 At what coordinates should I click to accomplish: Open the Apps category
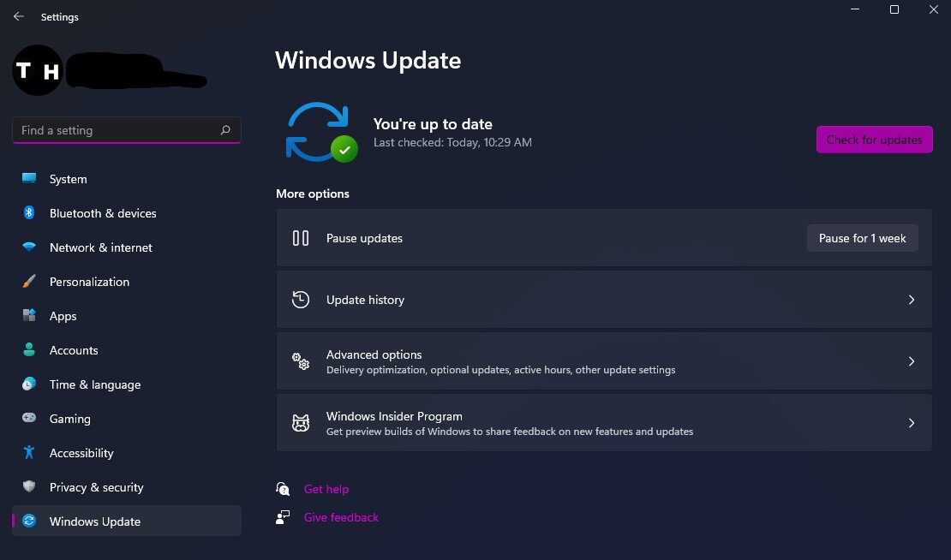127,316
